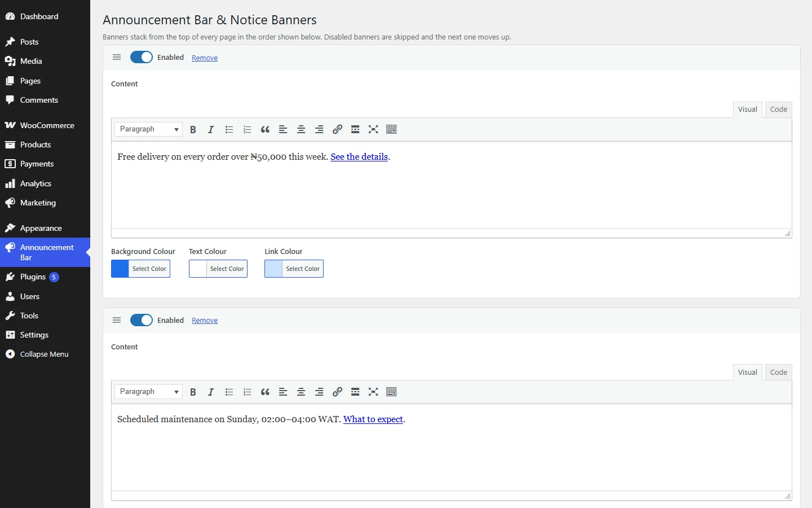Viewport: 812px width, 508px height.
Task: Grab the free delivery banner drag handle
Action: (x=117, y=57)
